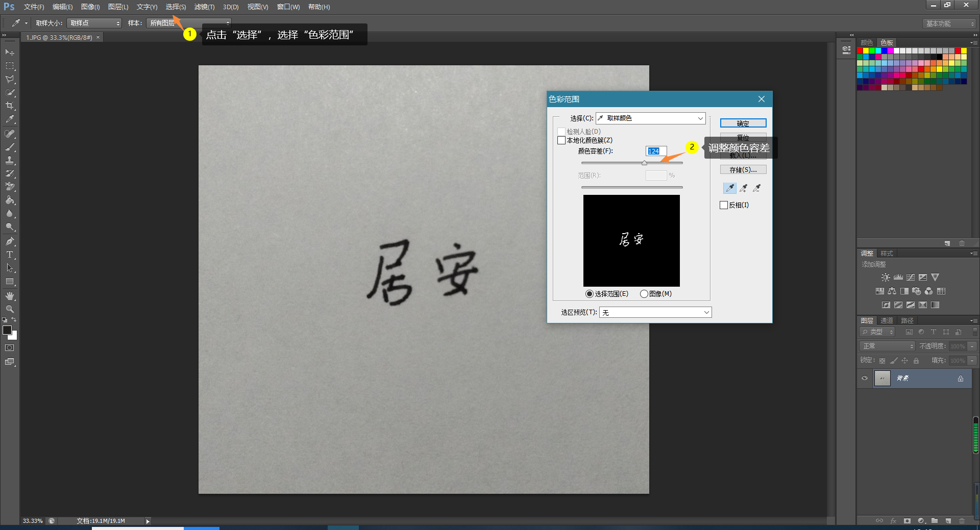
Task: Select the Dodge tool
Action: point(10,226)
